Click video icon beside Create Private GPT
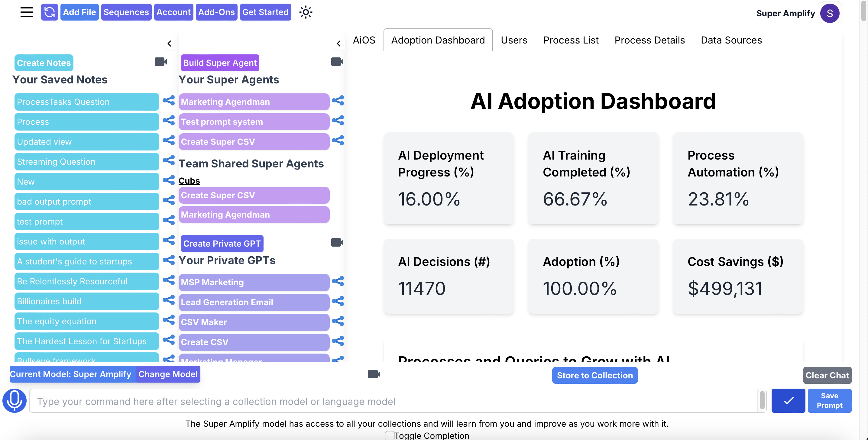 click(337, 243)
